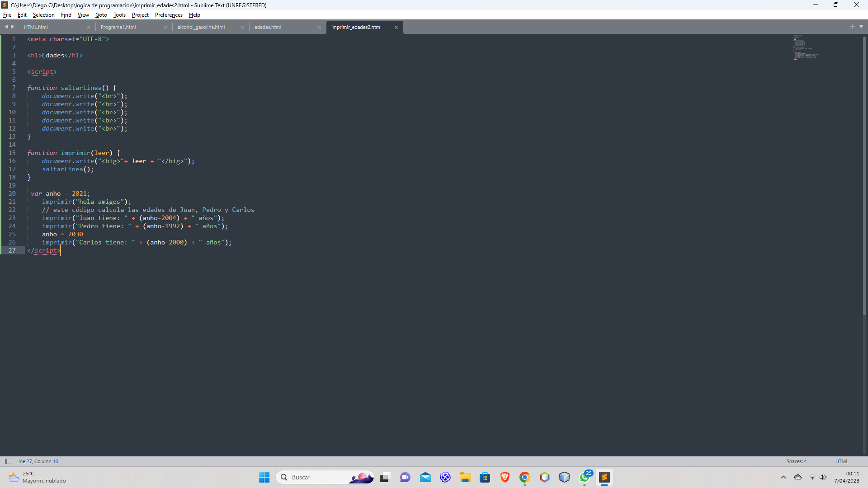Image resolution: width=868 pixels, height=488 pixels.
Task: Open the tab list dropdown arrow
Action: (861, 27)
